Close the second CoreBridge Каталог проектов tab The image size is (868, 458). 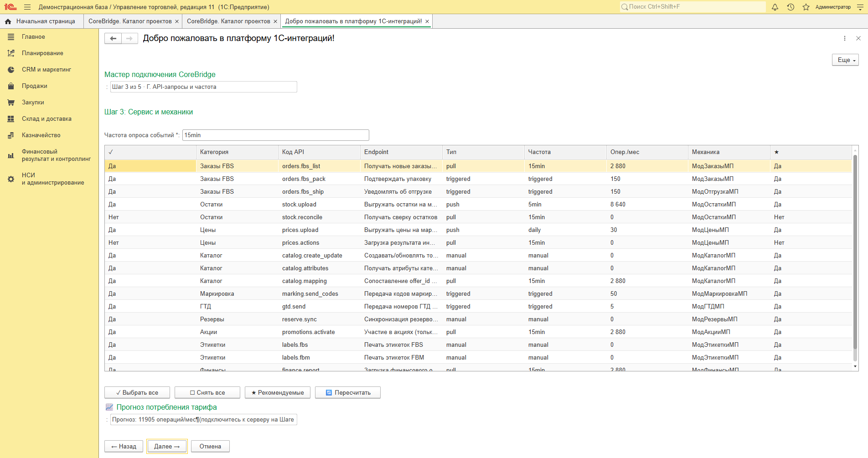point(275,21)
